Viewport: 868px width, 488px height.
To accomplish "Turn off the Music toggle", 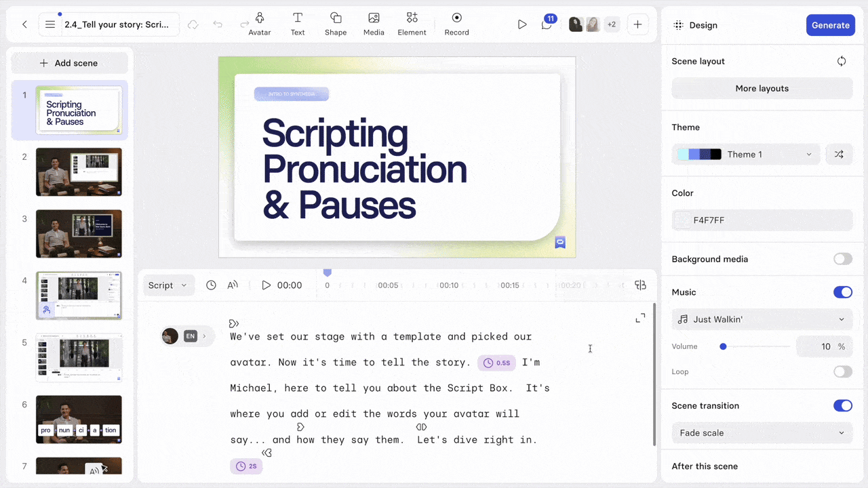I will [843, 292].
